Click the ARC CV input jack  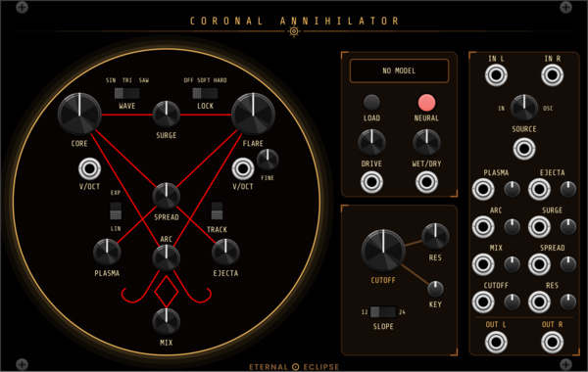click(483, 227)
